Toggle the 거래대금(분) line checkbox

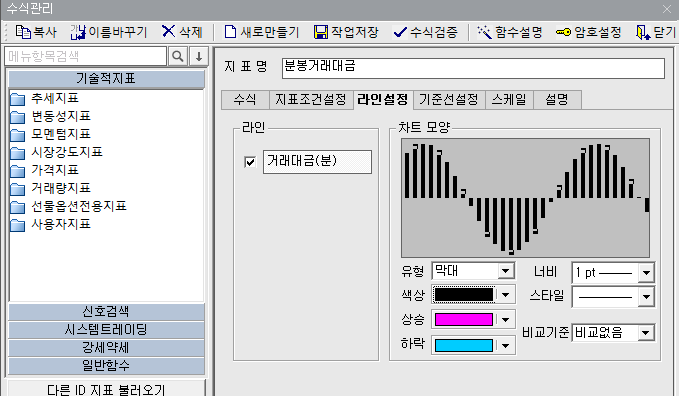point(250,162)
